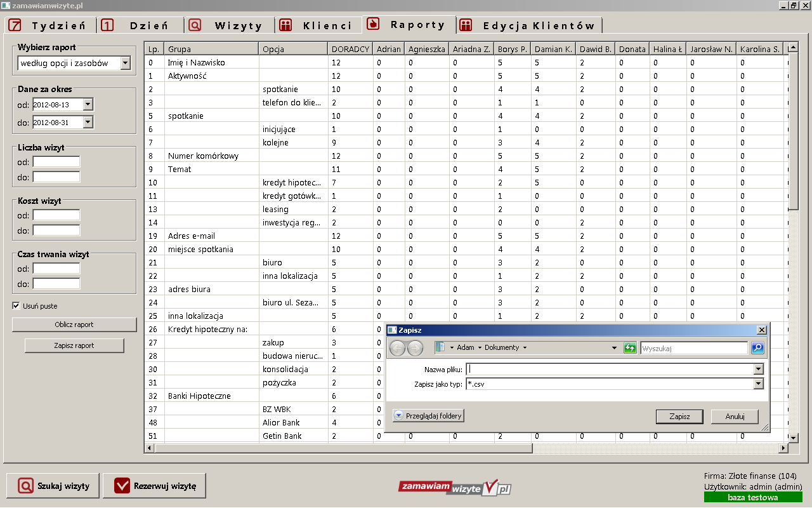Click Czas trwania wizyt 'do' field
This screenshot has width=812, height=508.
[56, 283]
